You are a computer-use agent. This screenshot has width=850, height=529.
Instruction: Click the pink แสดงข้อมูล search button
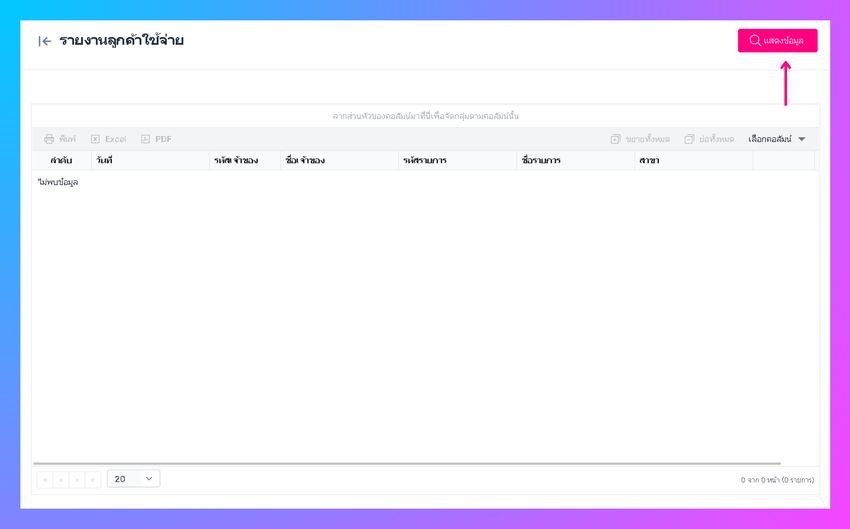(777, 41)
